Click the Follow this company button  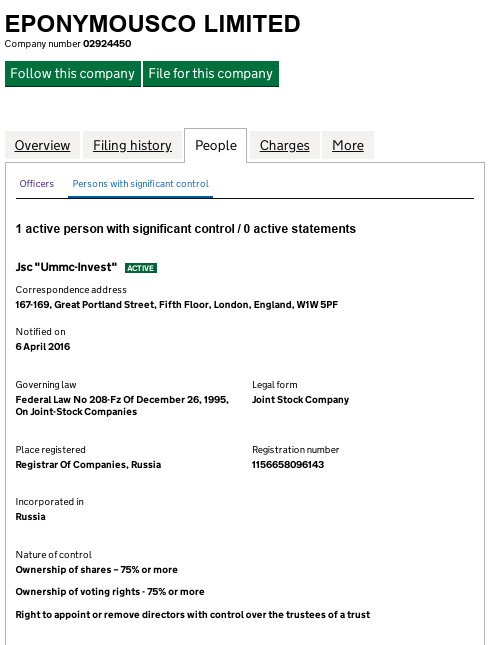[x=73, y=74]
